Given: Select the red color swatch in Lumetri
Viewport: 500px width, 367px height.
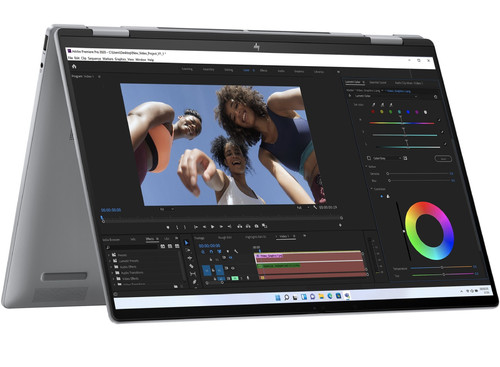Looking at the screenshot, I should pos(373,112).
